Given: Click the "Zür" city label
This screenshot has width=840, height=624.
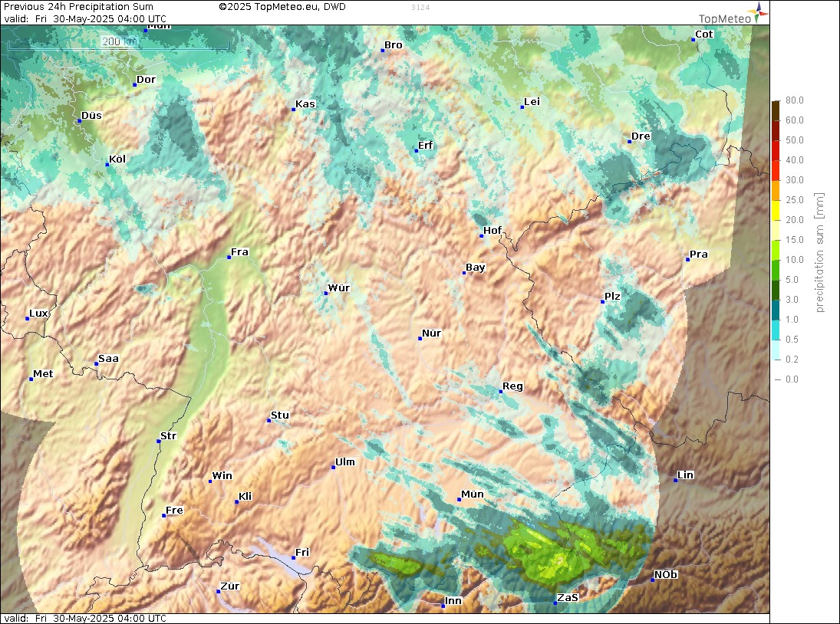Looking at the screenshot, I should tap(230, 586).
